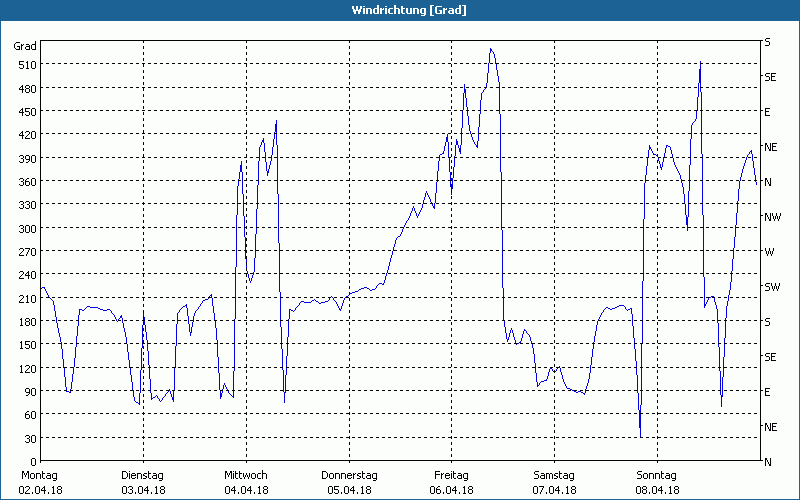
Task: Click the 'Windrichtung [Grad]' chart title
Action: [409, 10]
